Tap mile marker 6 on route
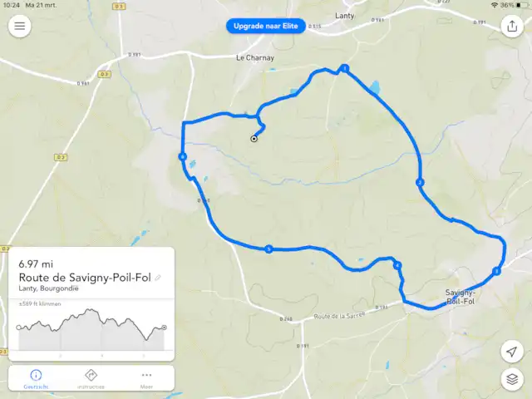The image size is (532, 399). coord(183,157)
